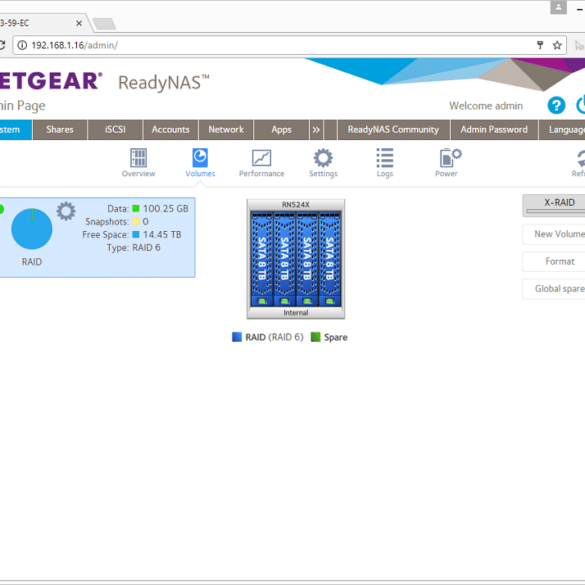Image resolution: width=585 pixels, height=585 pixels.
Task: Click the RAID volume pie chart
Action: point(32,229)
